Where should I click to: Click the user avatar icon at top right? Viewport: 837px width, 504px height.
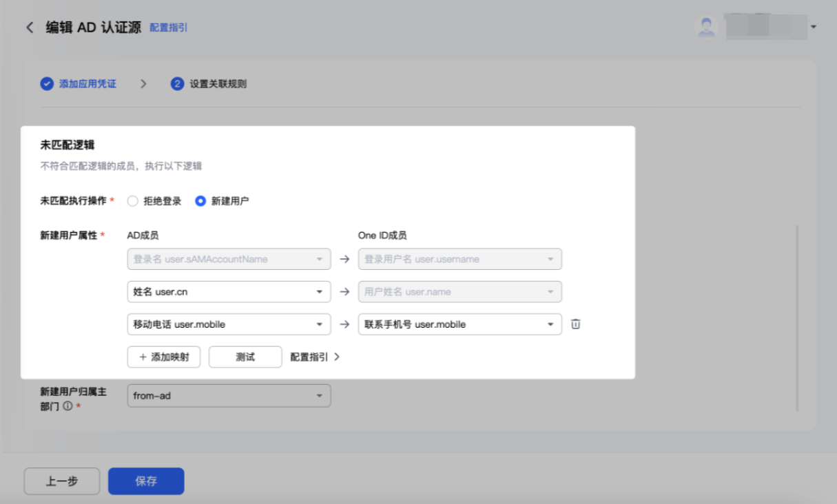point(706,27)
